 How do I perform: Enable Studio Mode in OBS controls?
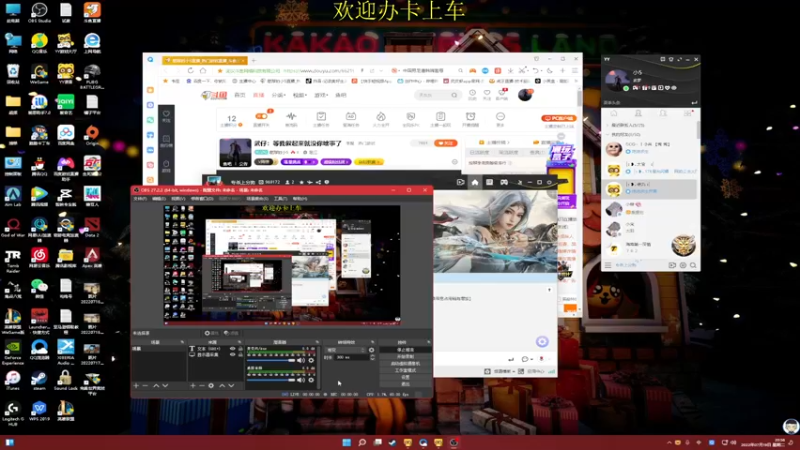(406, 370)
